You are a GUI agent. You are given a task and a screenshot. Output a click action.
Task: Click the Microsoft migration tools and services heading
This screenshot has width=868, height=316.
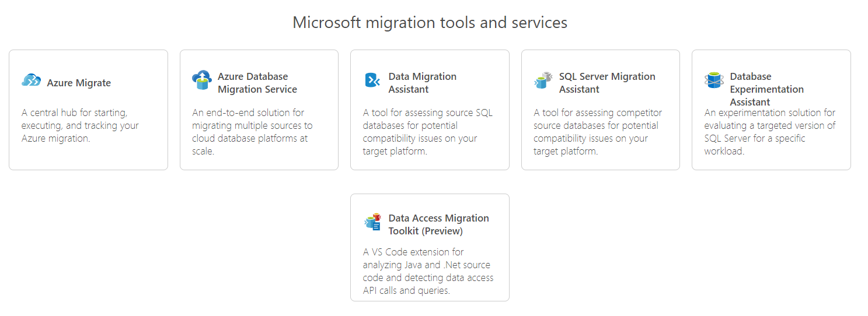pos(430,23)
